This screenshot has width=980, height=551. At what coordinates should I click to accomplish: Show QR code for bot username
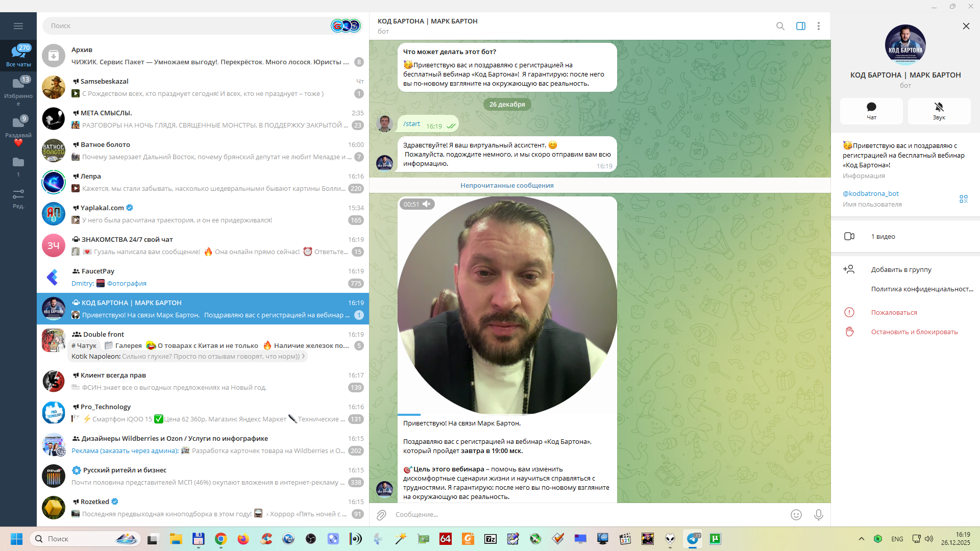tap(963, 199)
